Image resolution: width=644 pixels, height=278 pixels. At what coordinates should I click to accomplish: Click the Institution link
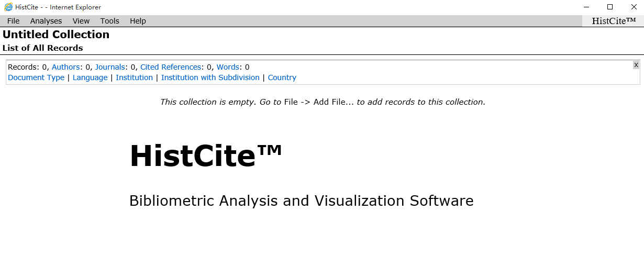point(135,77)
